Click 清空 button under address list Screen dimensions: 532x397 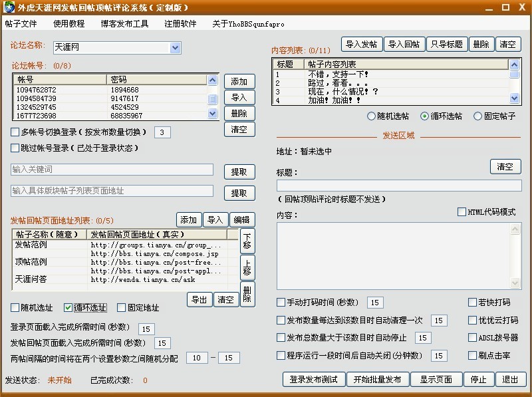pos(226,300)
